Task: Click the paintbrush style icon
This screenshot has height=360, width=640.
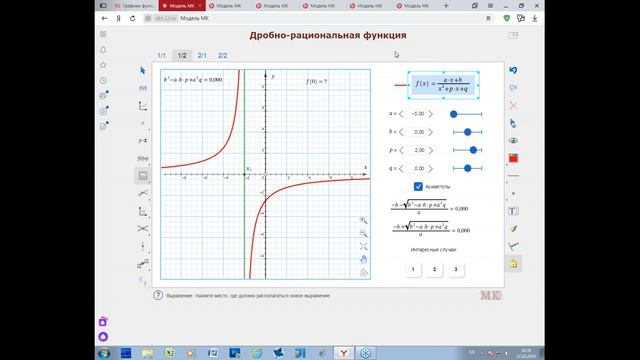Action: tap(513, 229)
